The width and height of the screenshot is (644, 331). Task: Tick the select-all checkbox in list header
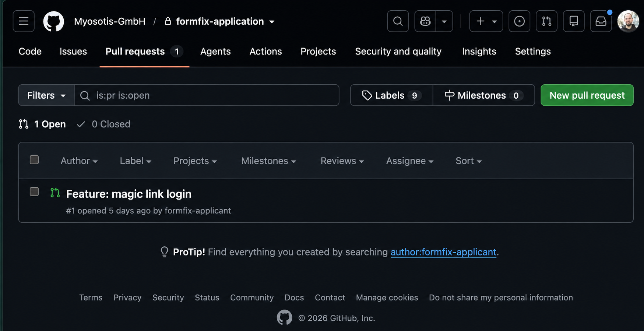coord(34,160)
